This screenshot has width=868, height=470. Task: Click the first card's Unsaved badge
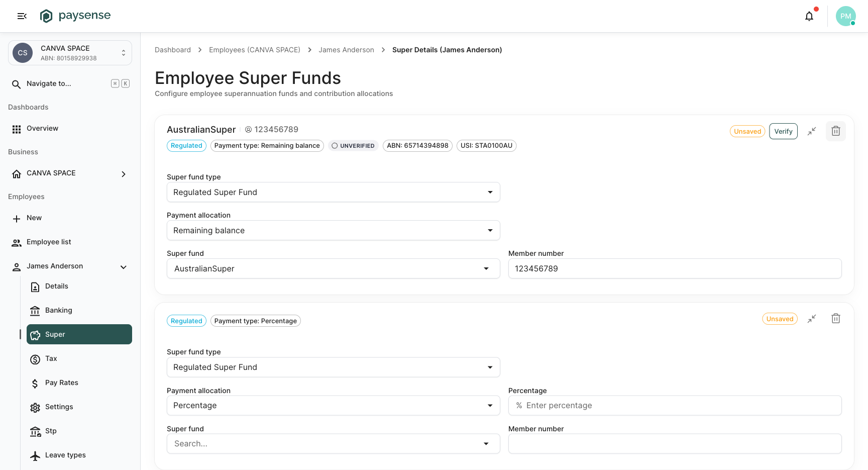pos(747,131)
